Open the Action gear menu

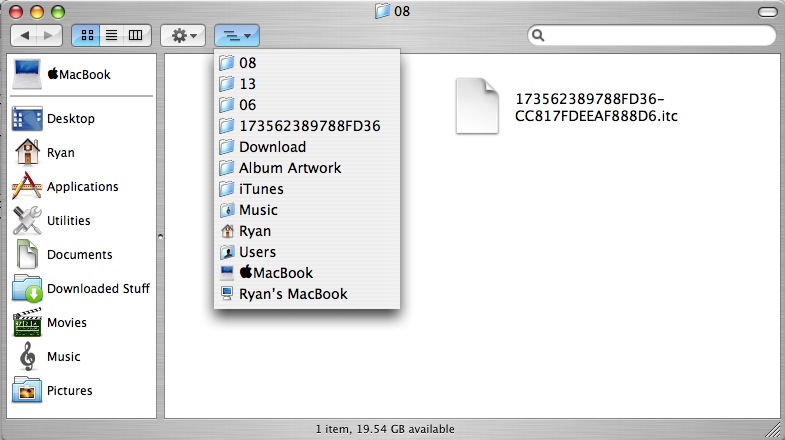pyautogui.click(x=183, y=35)
